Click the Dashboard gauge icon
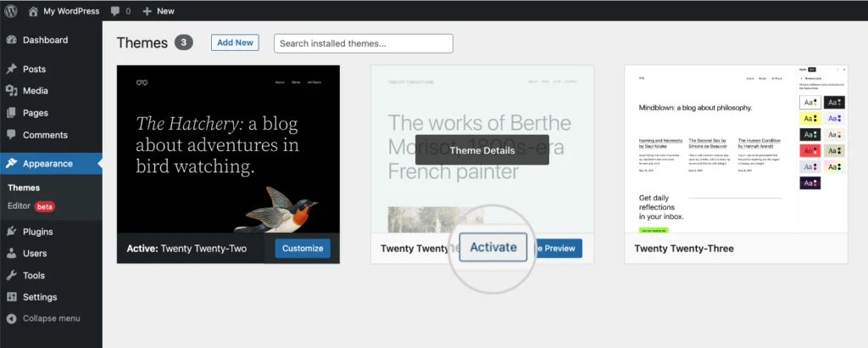The image size is (868, 348). [12, 40]
